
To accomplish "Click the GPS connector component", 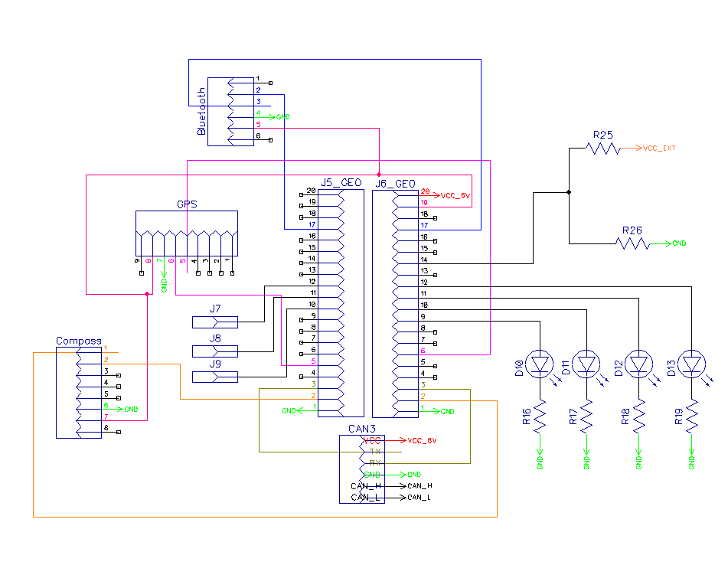I will coord(187,234).
